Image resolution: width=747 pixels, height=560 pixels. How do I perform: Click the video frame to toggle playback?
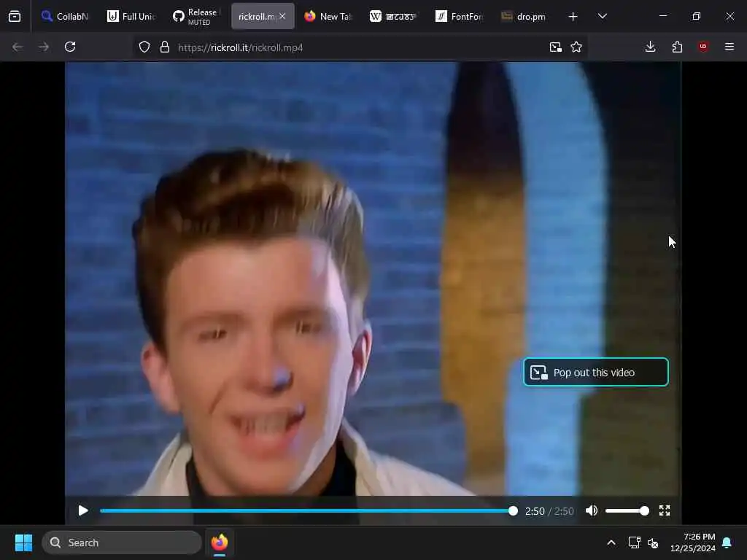tap(373, 279)
